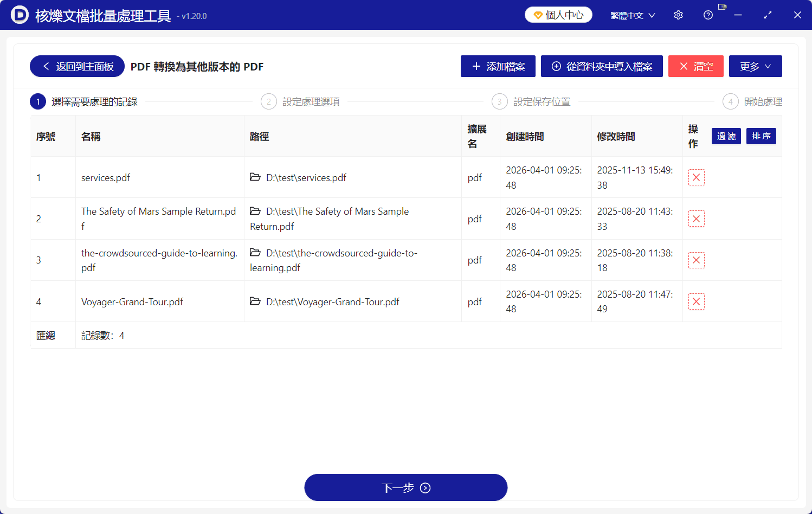
Task: Remove The Safety of Mars Sample Return.pdf row
Action: pos(696,218)
